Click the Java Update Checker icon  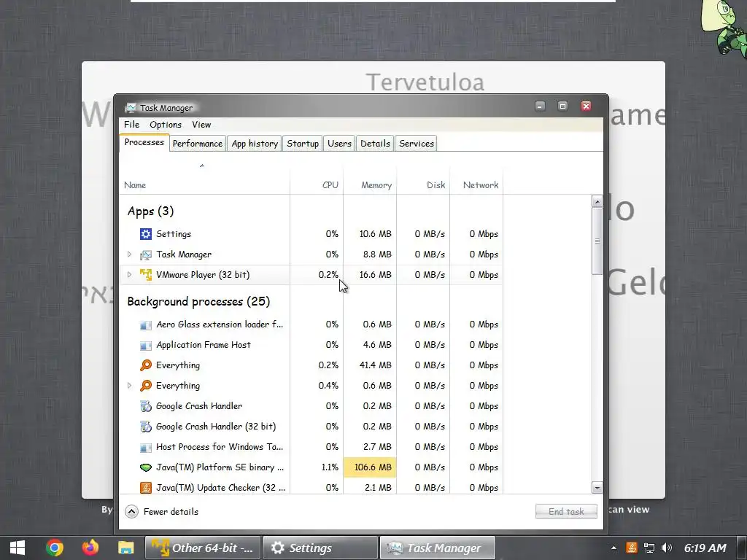146,488
